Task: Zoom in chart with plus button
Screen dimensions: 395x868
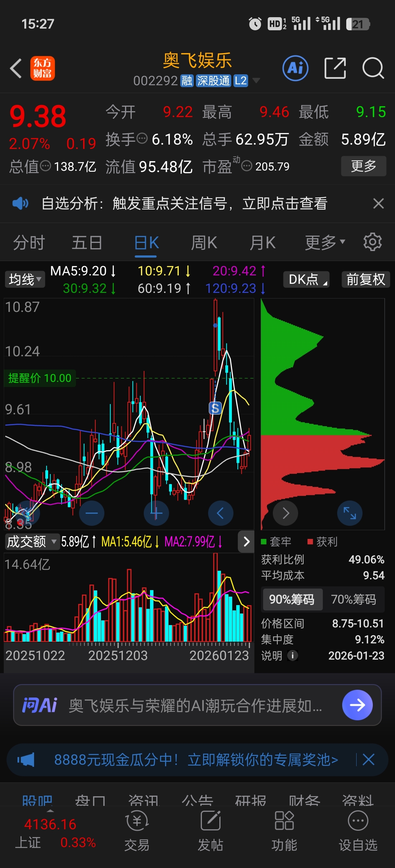Action: pos(156,513)
